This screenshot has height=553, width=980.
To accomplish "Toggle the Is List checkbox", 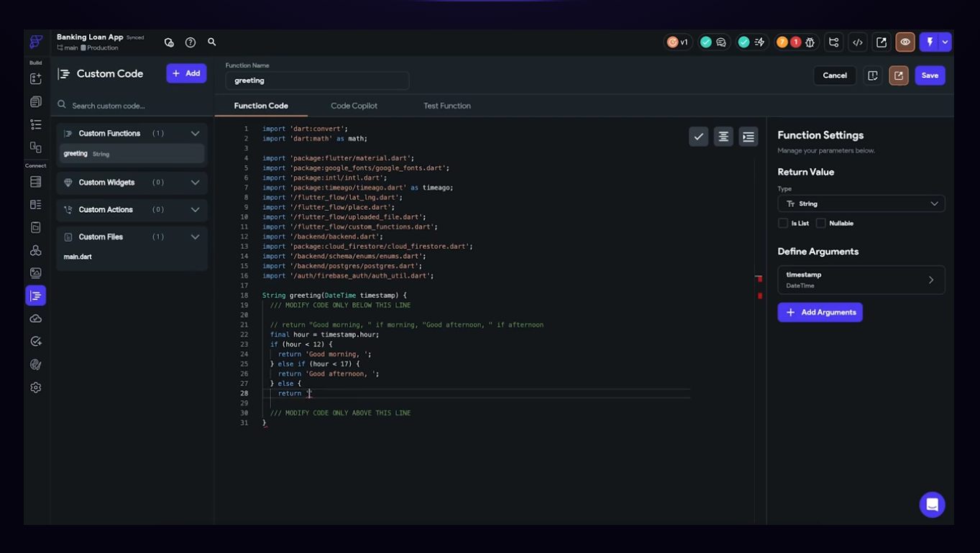I will (783, 224).
